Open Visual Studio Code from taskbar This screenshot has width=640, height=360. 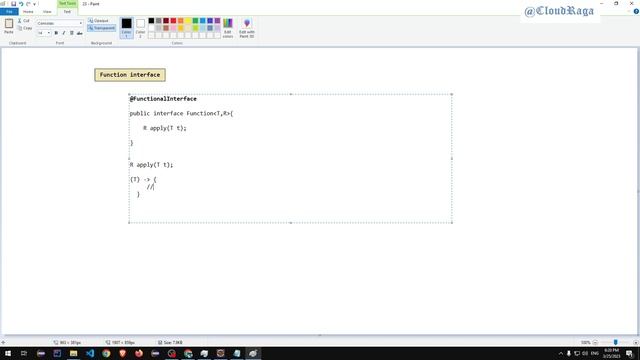point(90,353)
